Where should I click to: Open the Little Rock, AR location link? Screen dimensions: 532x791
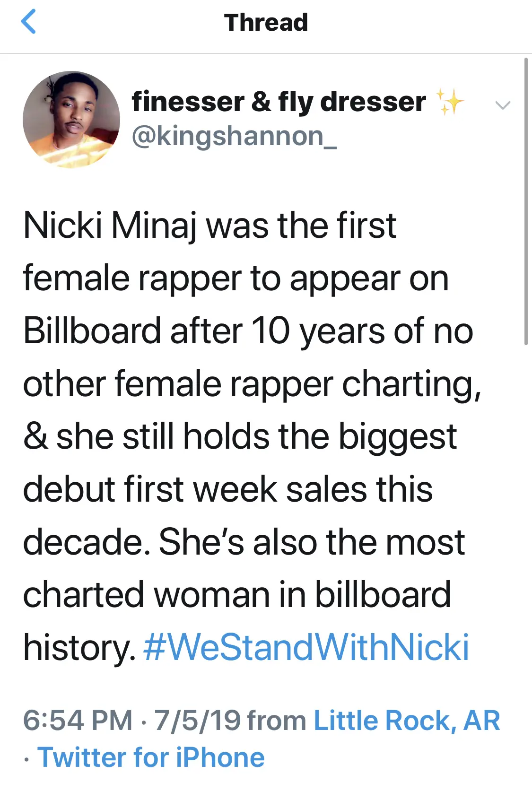tap(407, 721)
